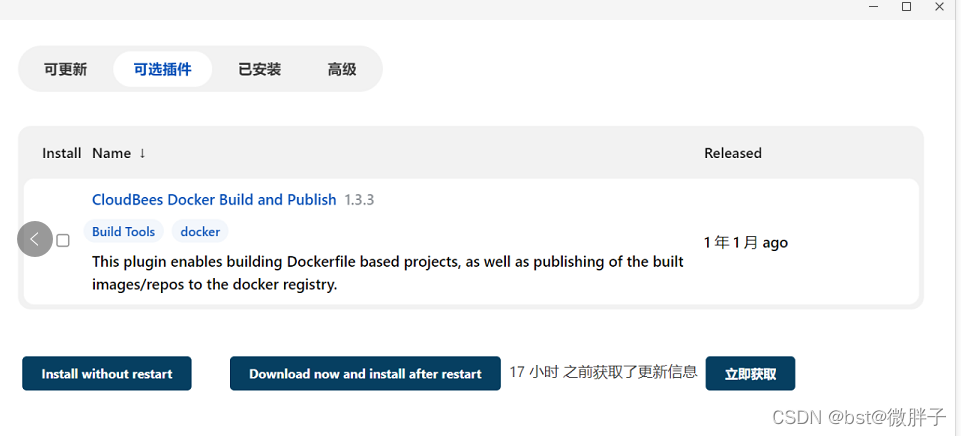This screenshot has height=436, width=961.
Task: Select the 可选插件 tab
Action: (162, 70)
